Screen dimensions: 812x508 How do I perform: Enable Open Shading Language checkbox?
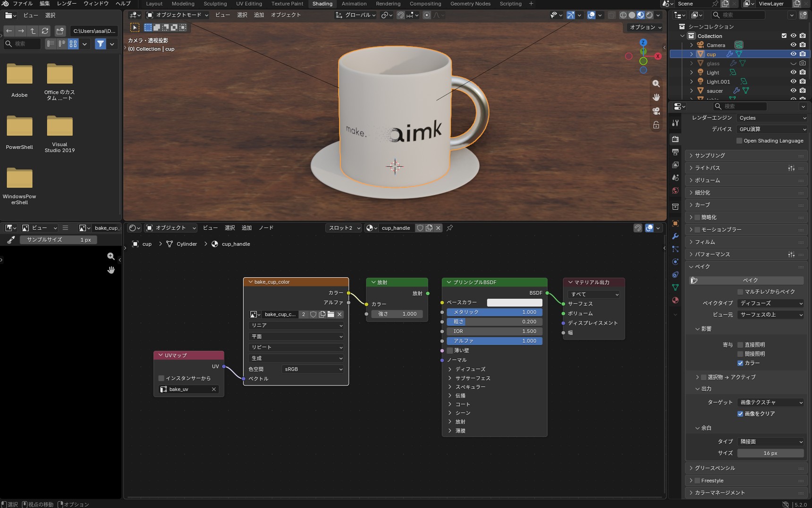(x=740, y=141)
